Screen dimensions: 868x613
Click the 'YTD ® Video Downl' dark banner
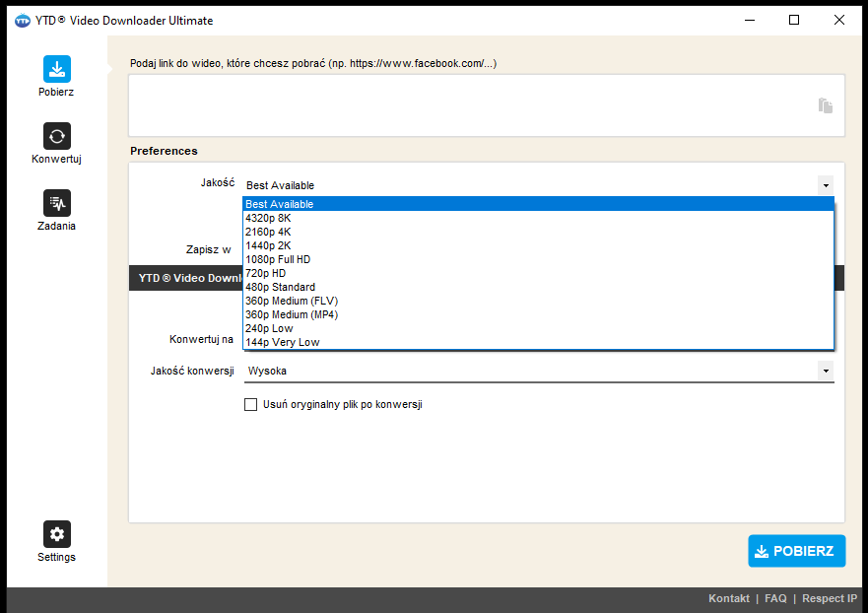coord(186,278)
